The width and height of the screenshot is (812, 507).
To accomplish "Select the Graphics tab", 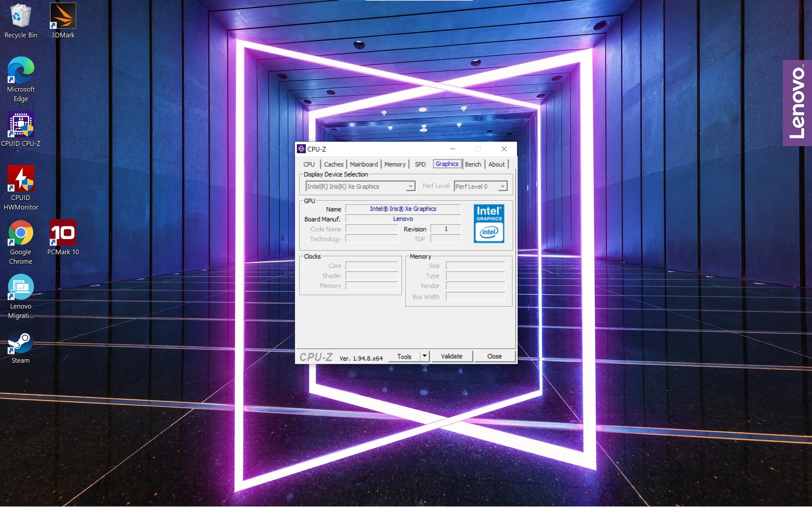I will (x=447, y=164).
